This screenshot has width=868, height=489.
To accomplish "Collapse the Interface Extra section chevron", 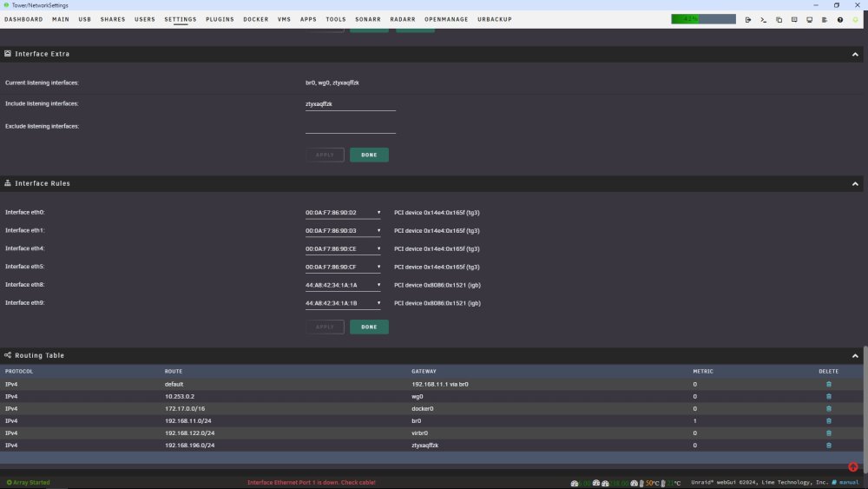I will click(855, 54).
